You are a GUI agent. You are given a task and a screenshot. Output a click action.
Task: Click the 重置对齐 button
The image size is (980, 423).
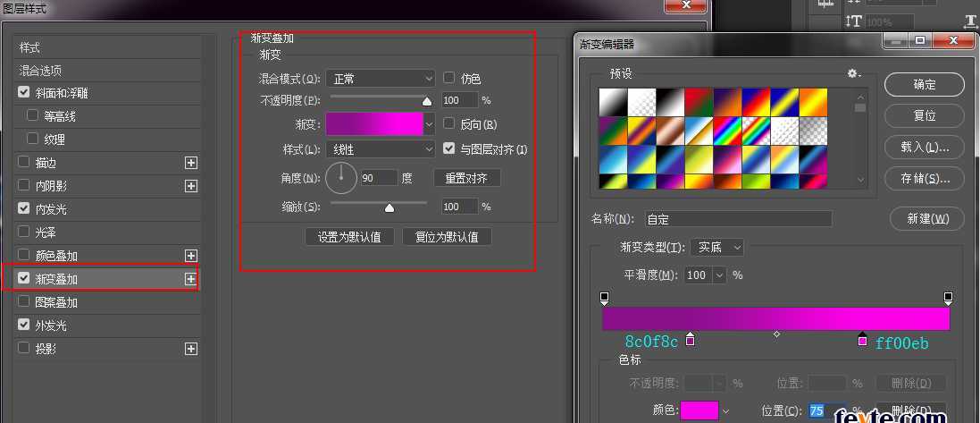point(466,178)
